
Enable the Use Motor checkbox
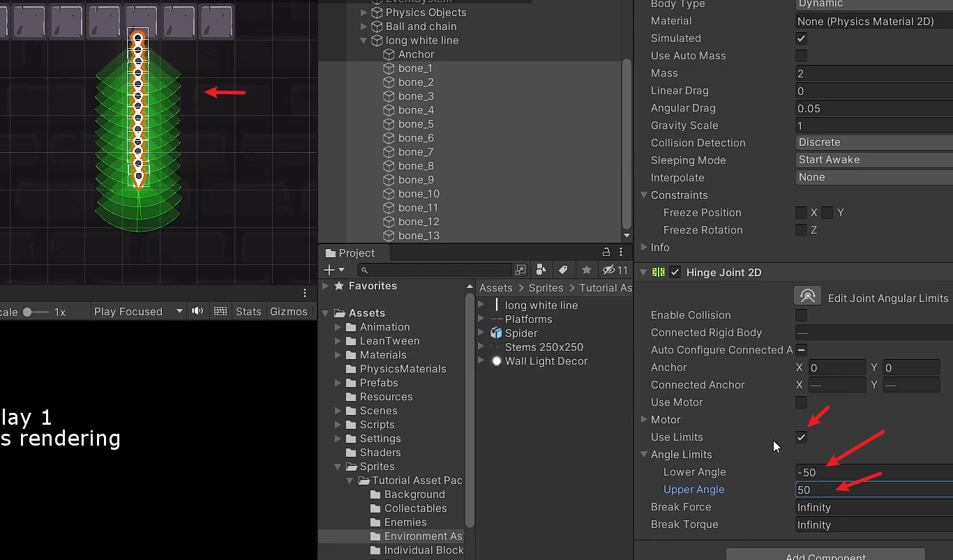(x=801, y=402)
